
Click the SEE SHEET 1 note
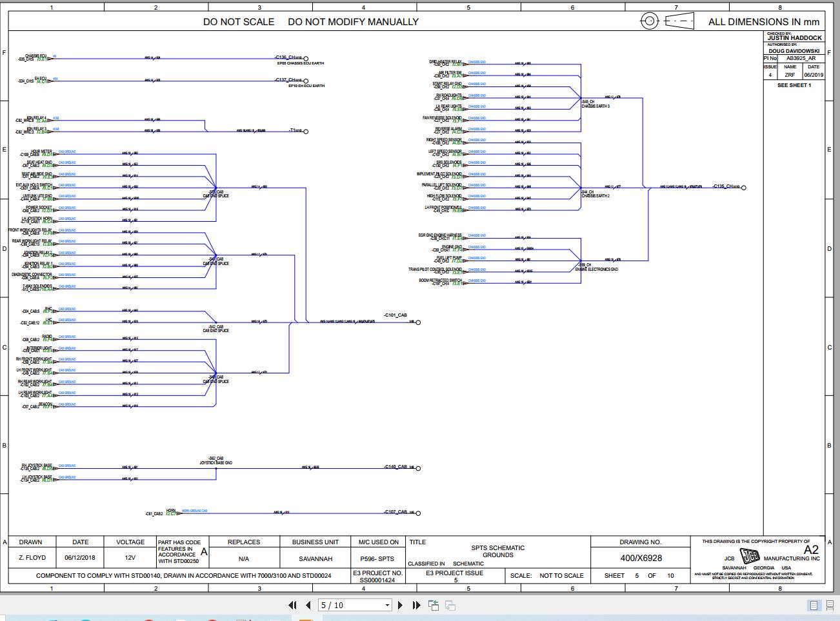tap(794, 85)
